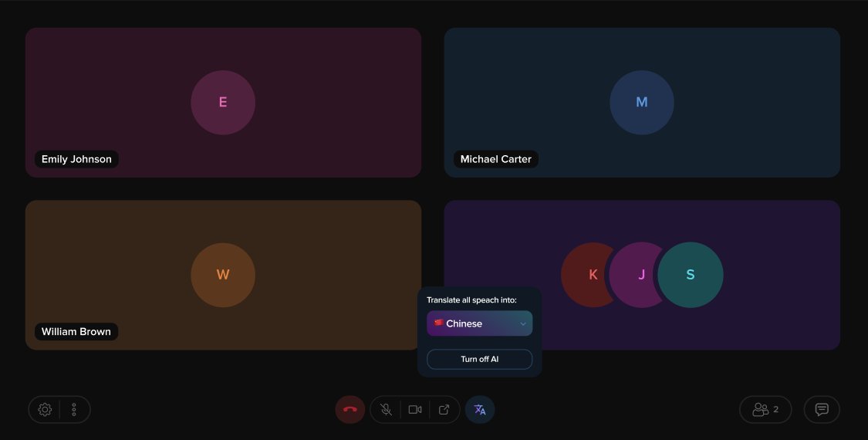Click the William Brown name label
The image size is (868, 440).
(76, 332)
